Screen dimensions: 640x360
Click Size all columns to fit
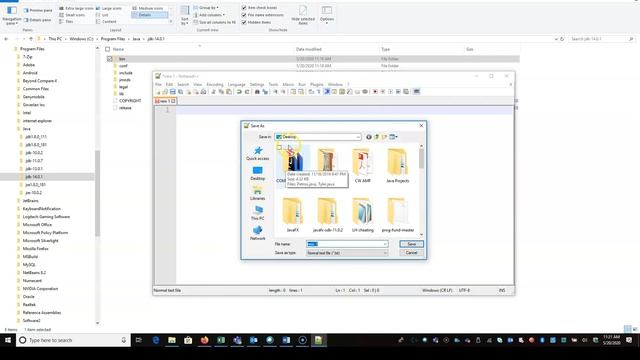tap(215, 22)
